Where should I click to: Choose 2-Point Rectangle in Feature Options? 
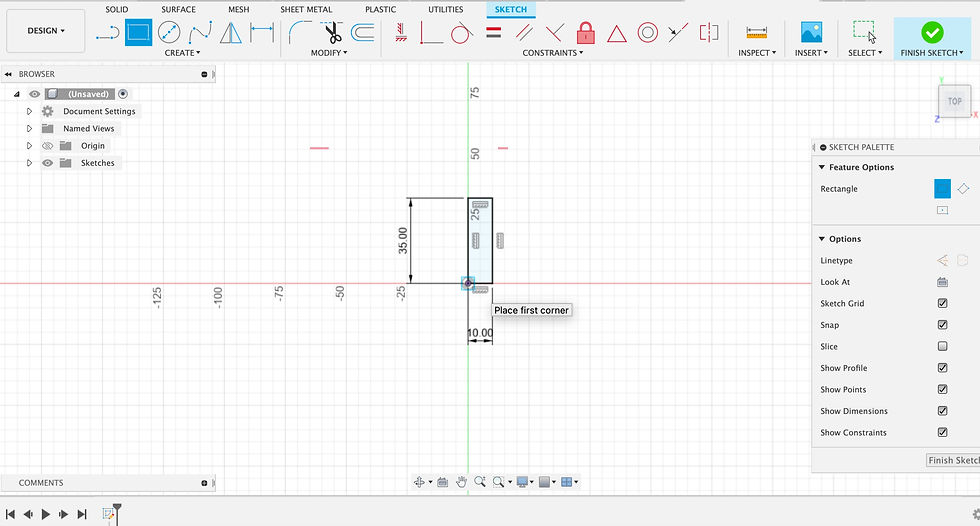(942, 188)
